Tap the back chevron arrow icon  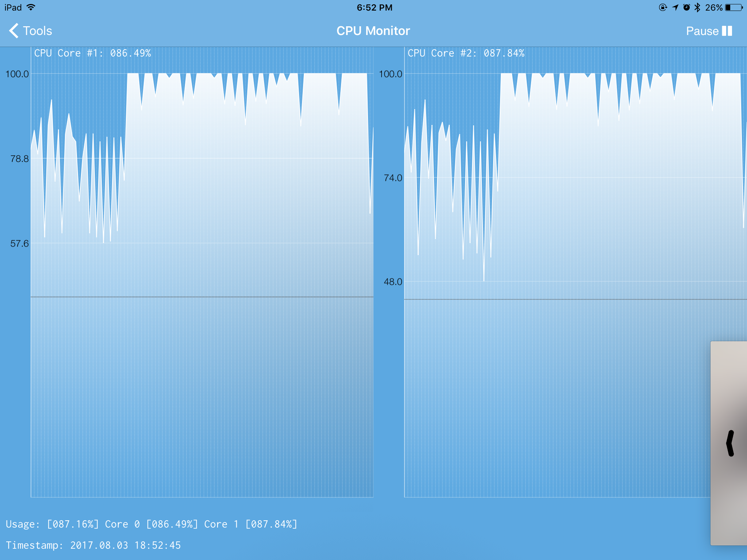(x=14, y=31)
